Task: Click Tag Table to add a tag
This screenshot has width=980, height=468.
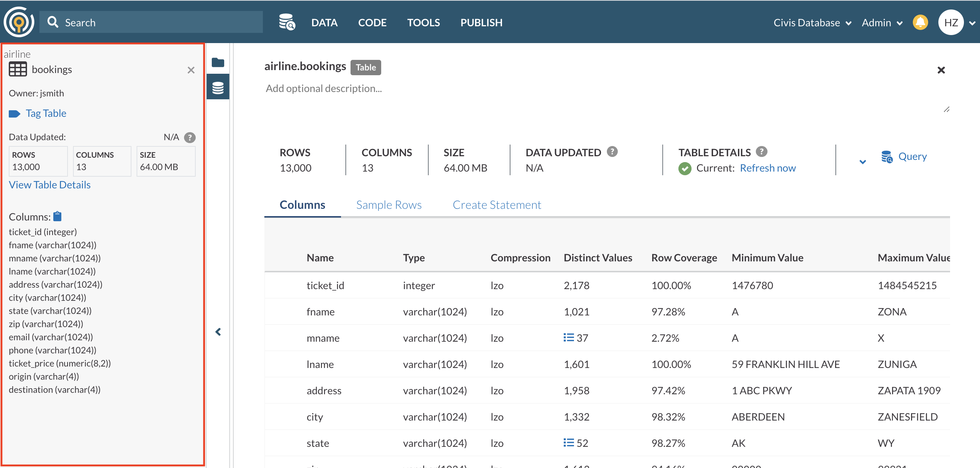Action: click(46, 113)
